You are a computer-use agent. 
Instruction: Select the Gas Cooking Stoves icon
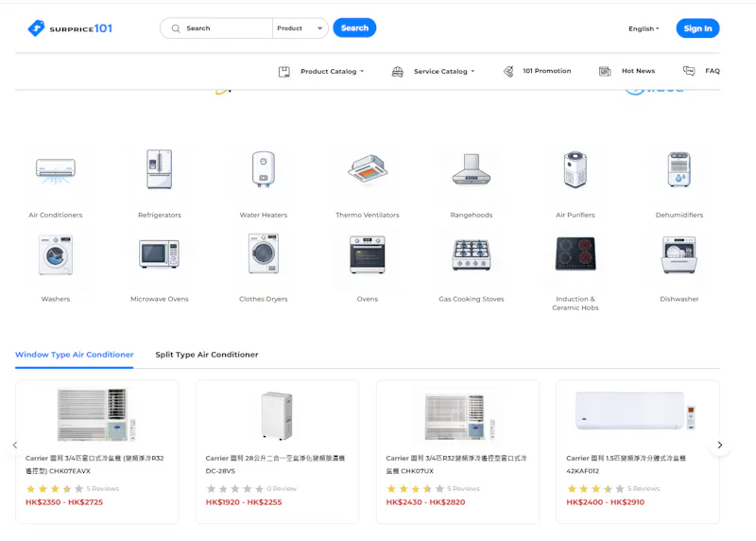(x=472, y=254)
